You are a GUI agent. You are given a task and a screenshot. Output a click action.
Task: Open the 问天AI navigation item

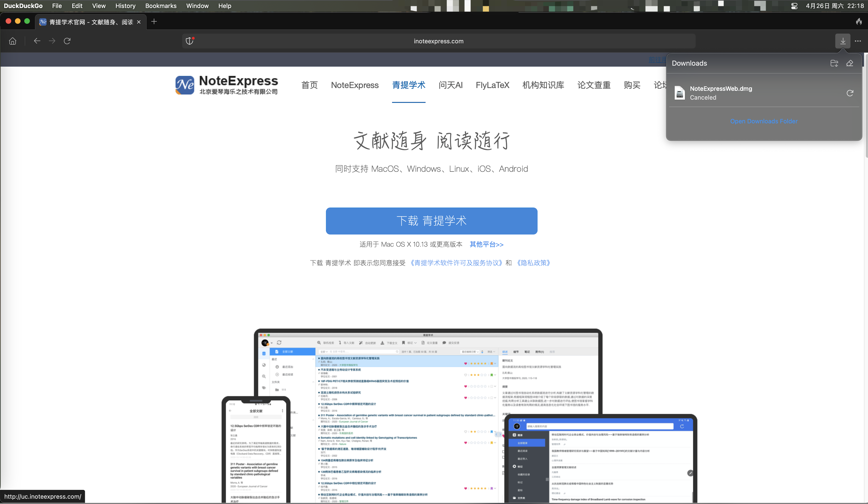coord(450,85)
